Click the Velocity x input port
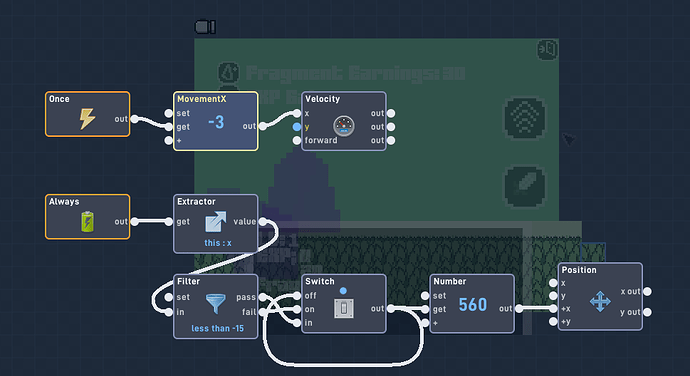The image size is (690, 376). click(x=297, y=113)
